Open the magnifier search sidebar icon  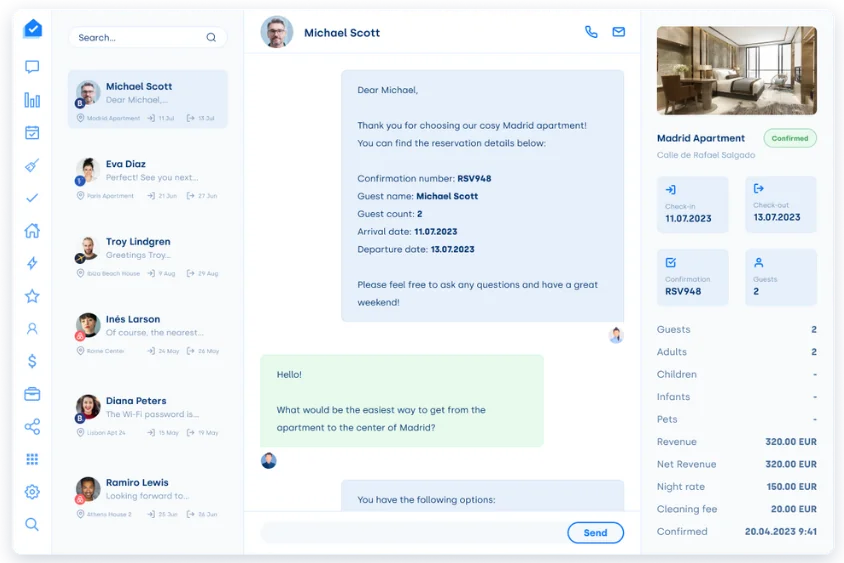32,524
